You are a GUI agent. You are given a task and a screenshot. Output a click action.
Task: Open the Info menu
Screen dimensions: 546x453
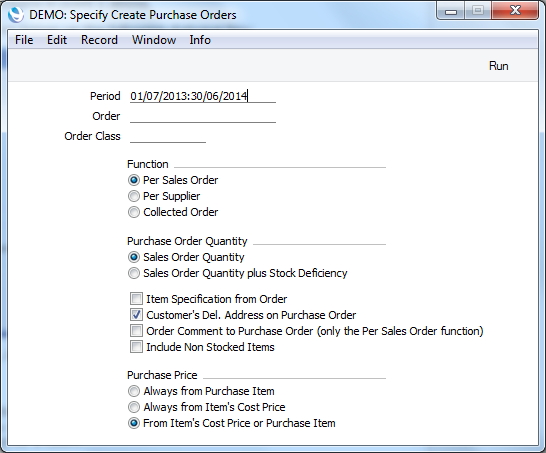click(200, 40)
